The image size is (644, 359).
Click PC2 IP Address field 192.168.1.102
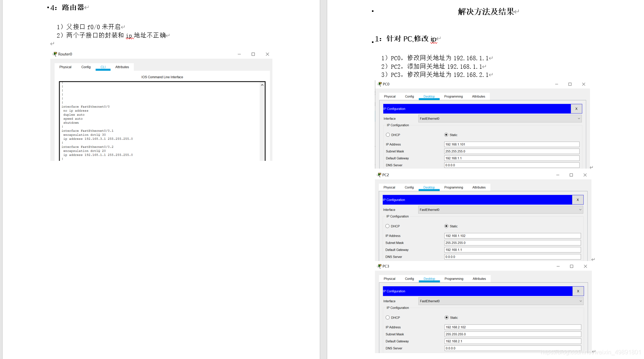pyautogui.click(x=513, y=236)
